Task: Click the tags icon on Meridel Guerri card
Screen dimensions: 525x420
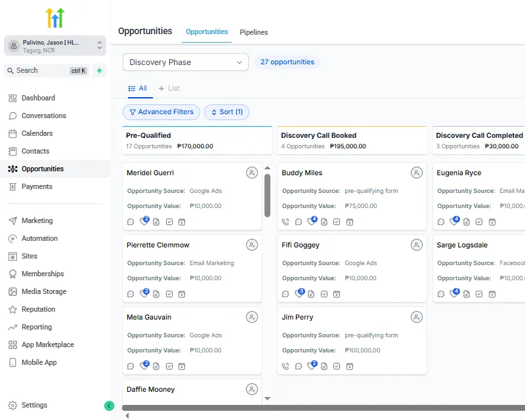Action: (x=144, y=220)
